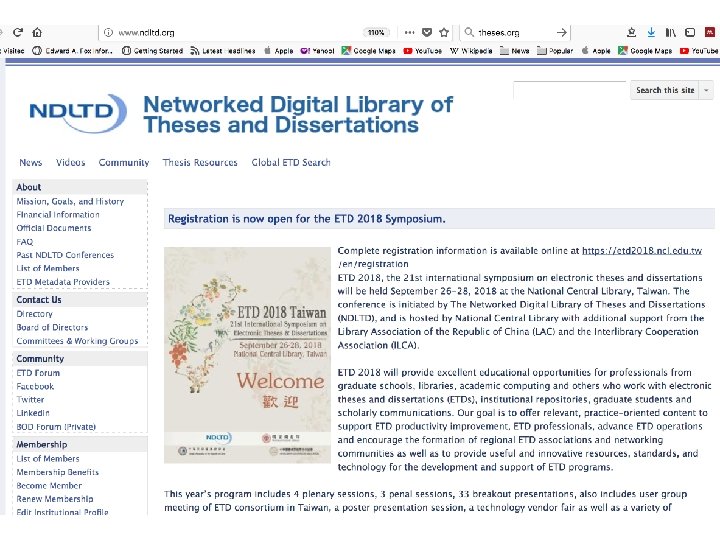Open the Thesis Resources navigation tab
This screenshot has width=720, height=540.
(x=200, y=163)
